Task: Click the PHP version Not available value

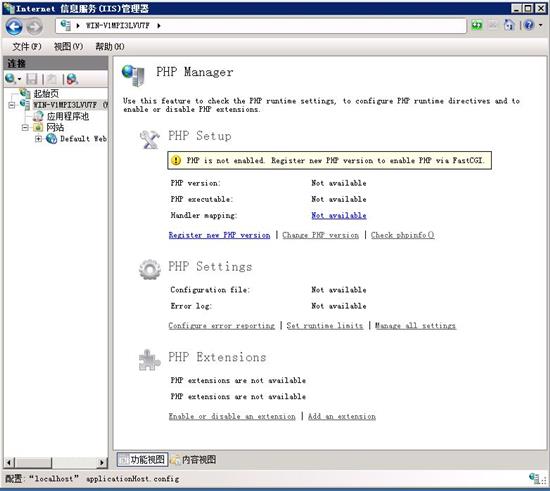Action: (339, 183)
